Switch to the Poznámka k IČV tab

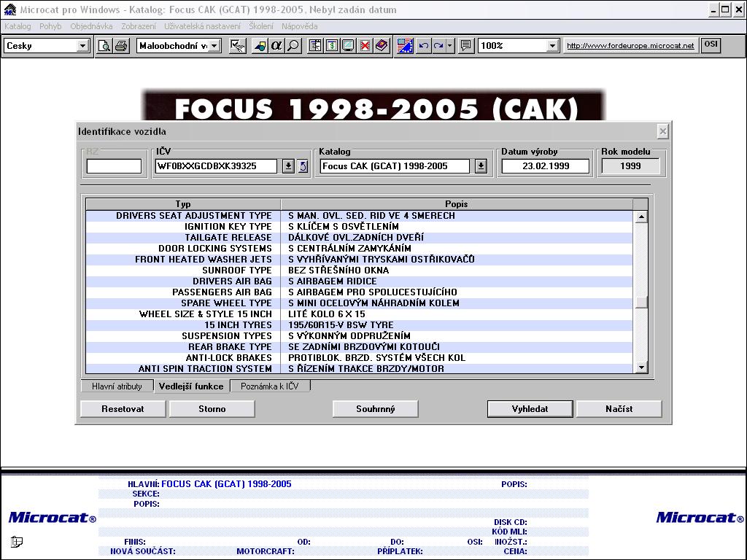[x=270, y=386]
